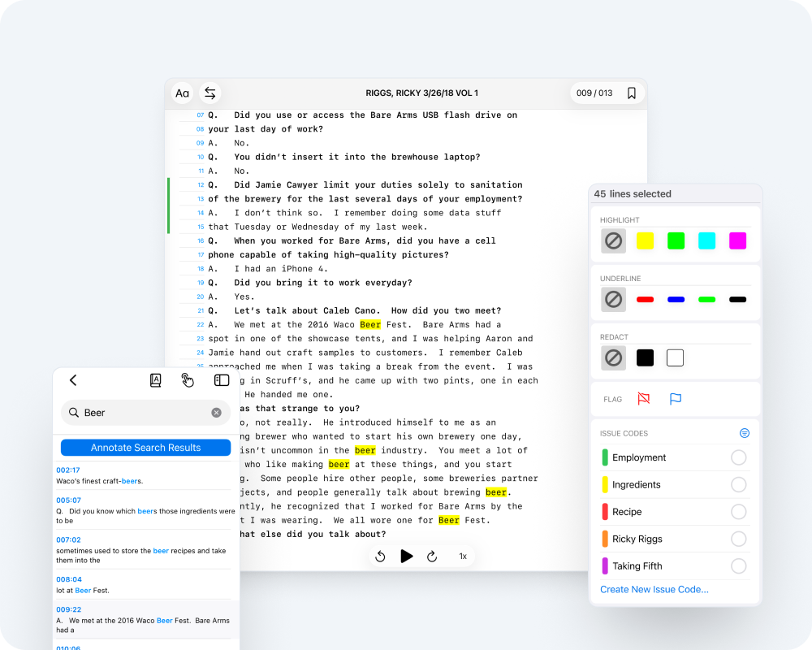
Task: Clear the Beer search field
Action: (216, 413)
